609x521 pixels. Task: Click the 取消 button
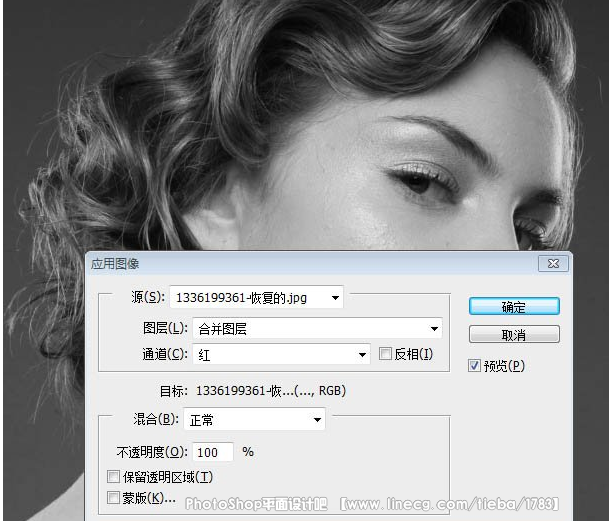click(x=514, y=334)
